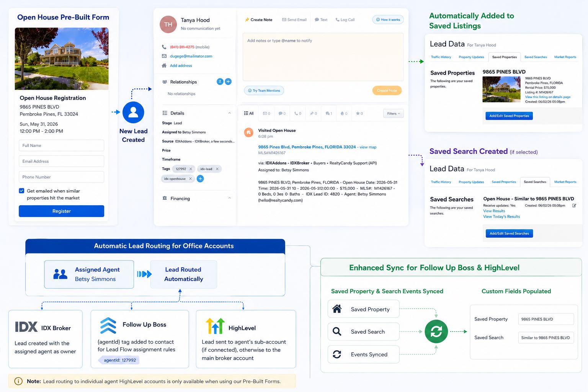
Task: Open Property Updates tab in Saved Searches panel
Action: tap(471, 182)
